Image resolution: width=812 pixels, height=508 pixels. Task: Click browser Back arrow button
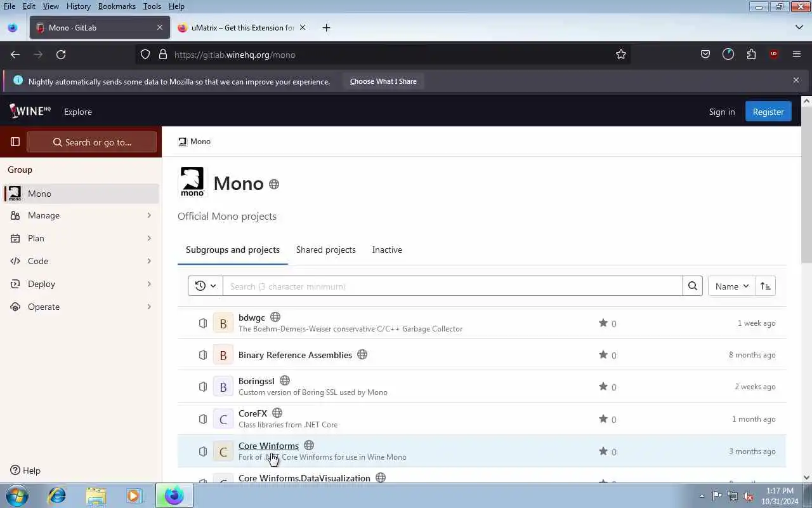15,55
